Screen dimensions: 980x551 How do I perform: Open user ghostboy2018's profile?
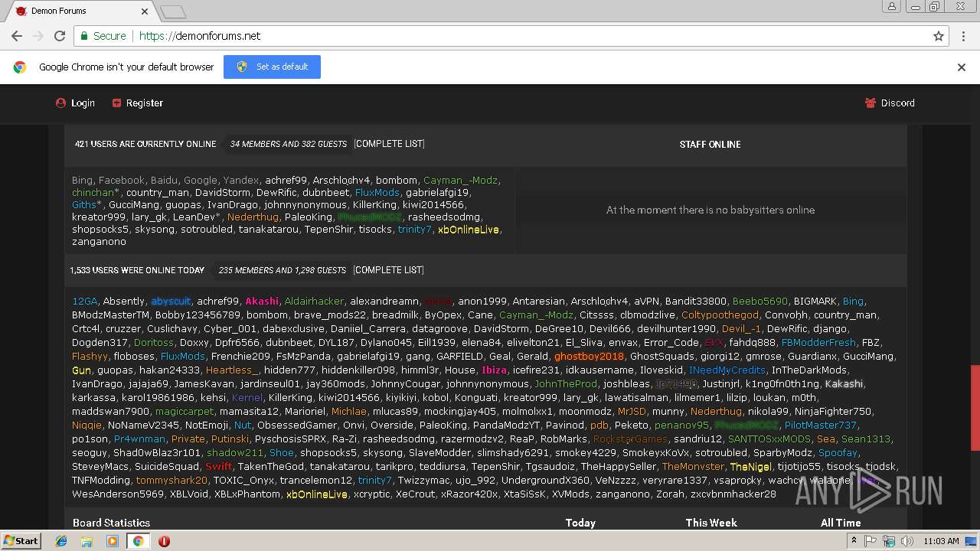point(589,357)
